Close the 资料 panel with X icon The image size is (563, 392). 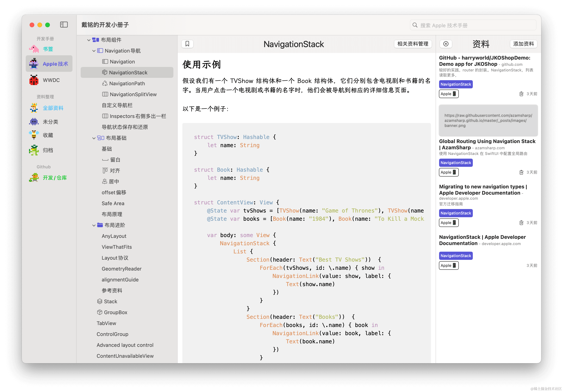[x=446, y=44]
